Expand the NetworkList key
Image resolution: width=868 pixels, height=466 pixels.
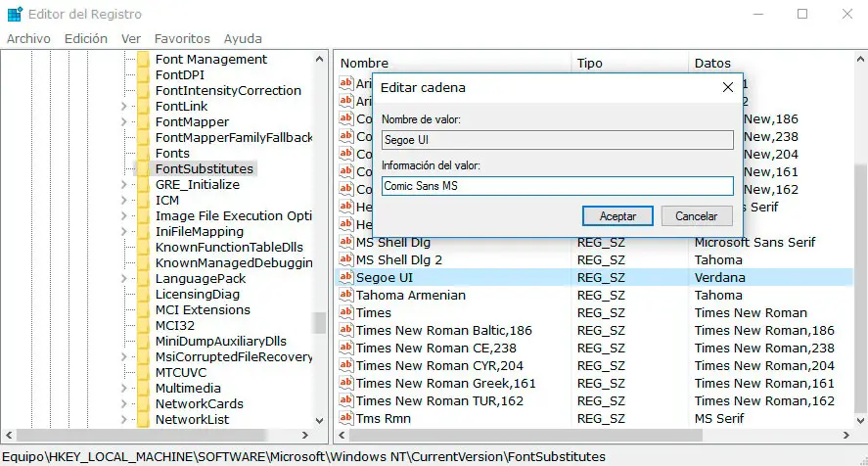click(x=124, y=419)
